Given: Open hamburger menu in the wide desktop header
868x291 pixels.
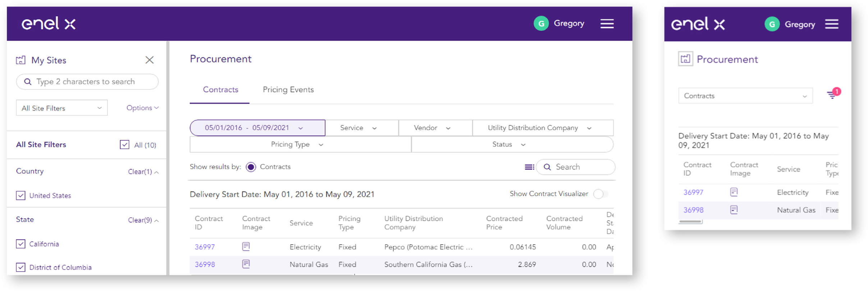Looking at the screenshot, I should tap(607, 24).
